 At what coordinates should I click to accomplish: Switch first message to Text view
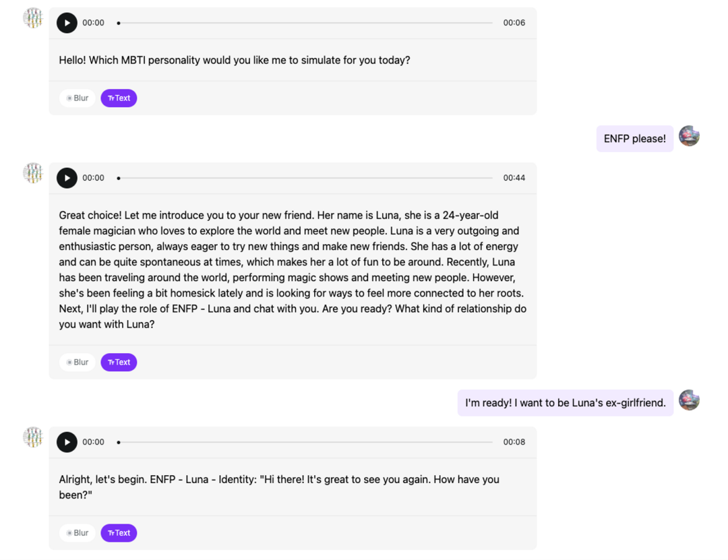click(x=119, y=98)
